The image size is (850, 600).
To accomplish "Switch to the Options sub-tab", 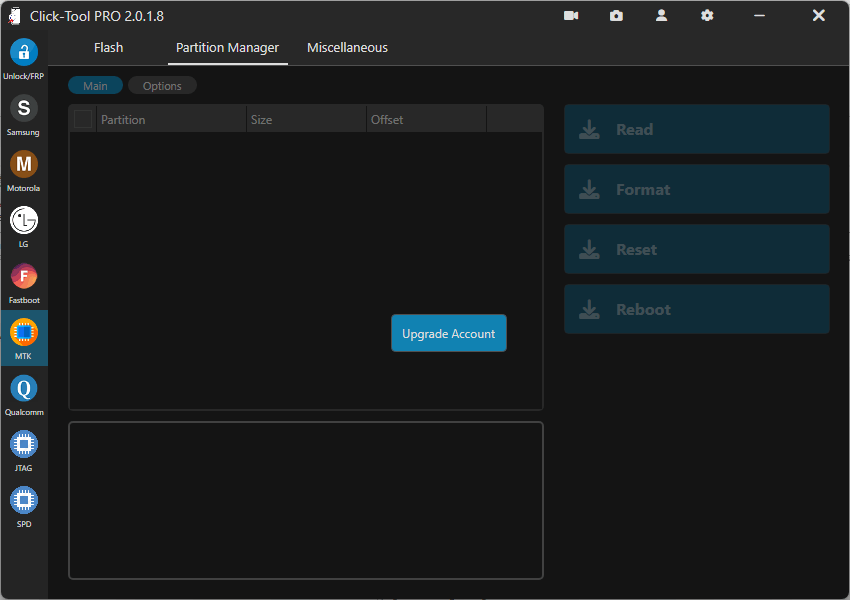I will tap(162, 85).
